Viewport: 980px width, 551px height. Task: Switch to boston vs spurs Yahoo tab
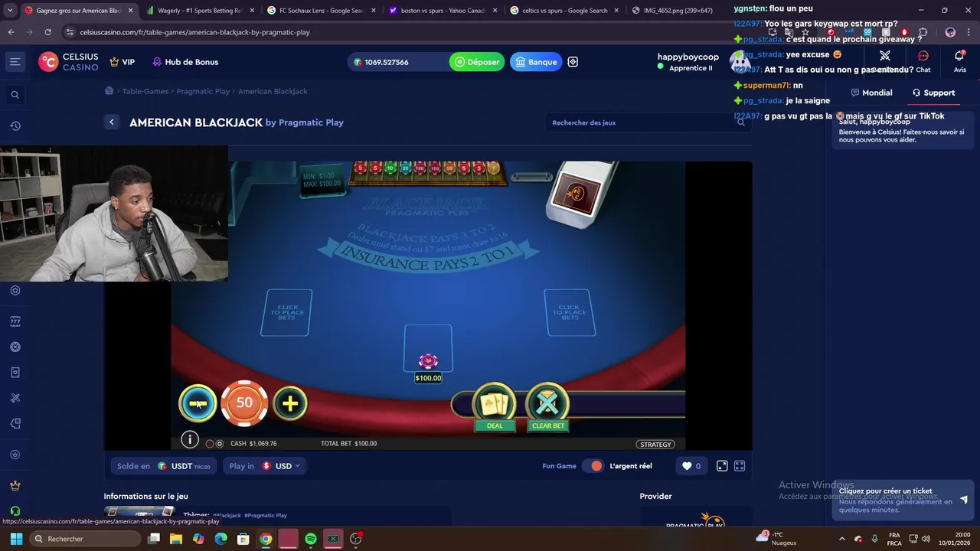point(441,11)
